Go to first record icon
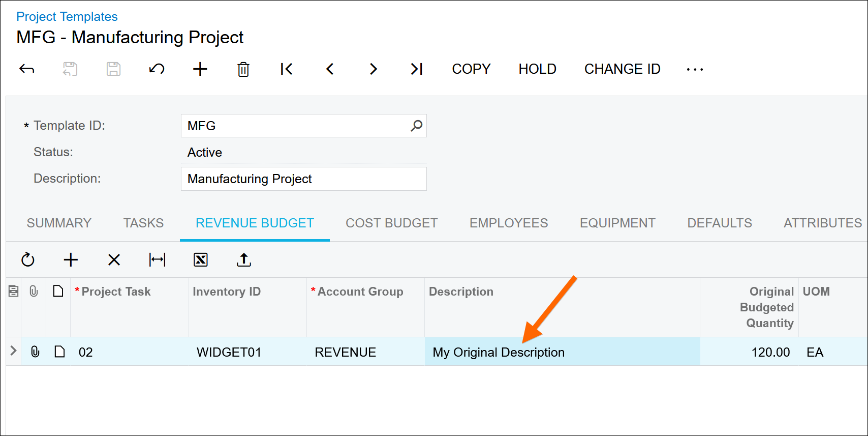Viewport: 868px width, 436px height. pos(287,69)
